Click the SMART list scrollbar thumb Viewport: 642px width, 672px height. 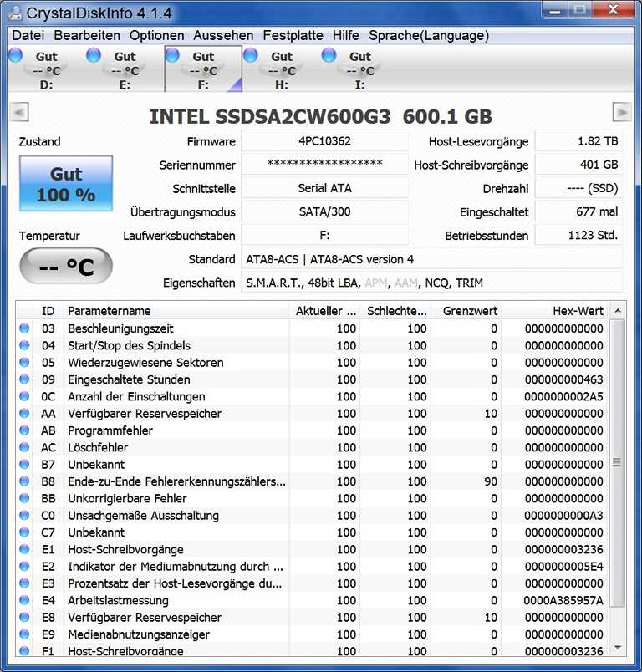click(617, 463)
